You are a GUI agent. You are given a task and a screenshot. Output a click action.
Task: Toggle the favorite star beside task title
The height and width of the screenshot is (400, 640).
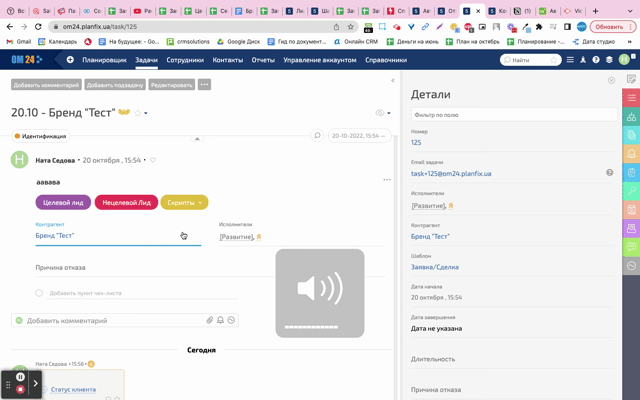[138, 113]
